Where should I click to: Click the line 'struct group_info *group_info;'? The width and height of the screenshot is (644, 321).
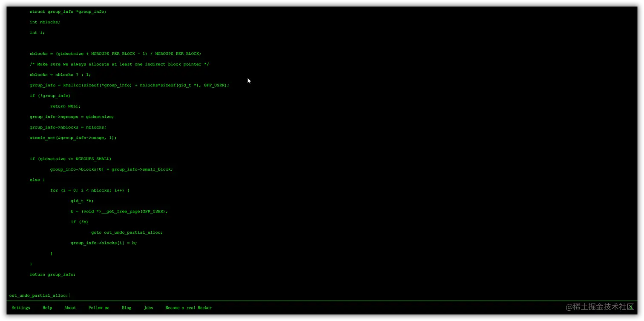(68, 11)
